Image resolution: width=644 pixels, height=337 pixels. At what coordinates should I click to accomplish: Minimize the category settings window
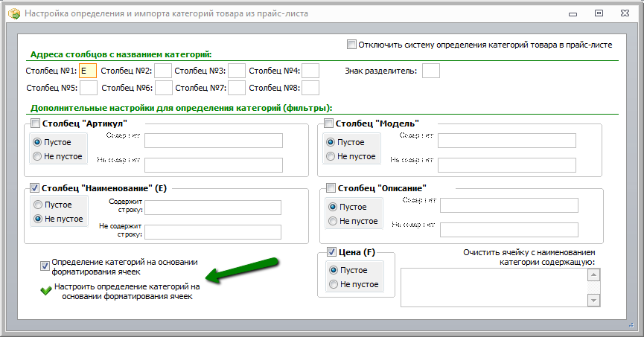tap(573, 14)
